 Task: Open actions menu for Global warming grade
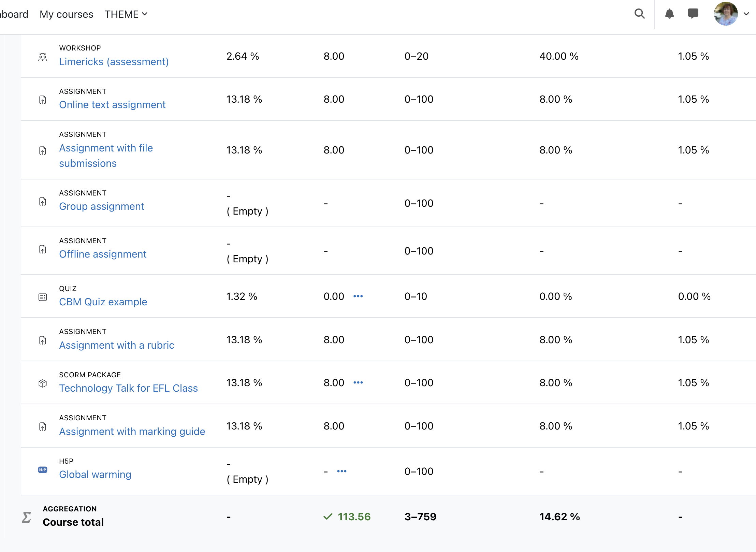pyautogui.click(x=342, y=471)
